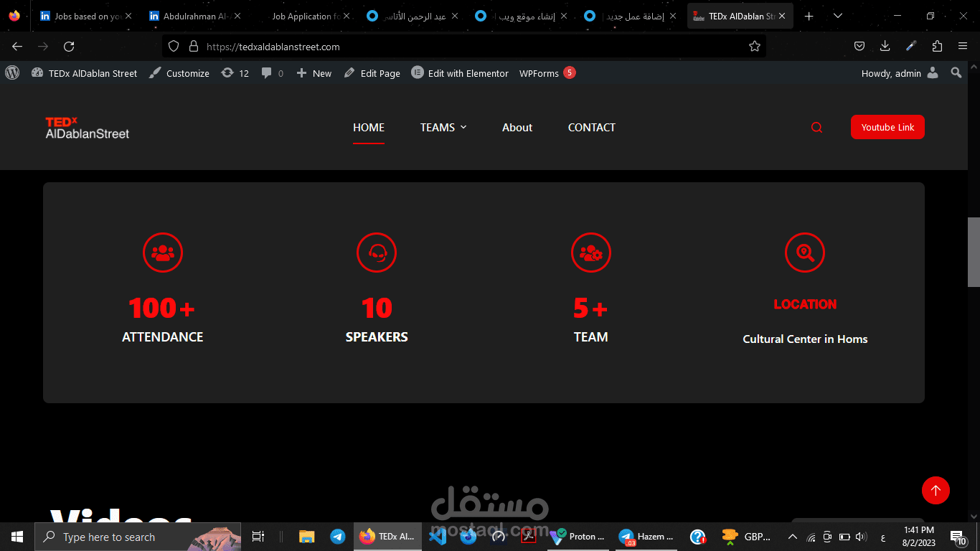Open the volume speaker tray icon
Viewport: 980px width, 551px height.
[861, 537]
